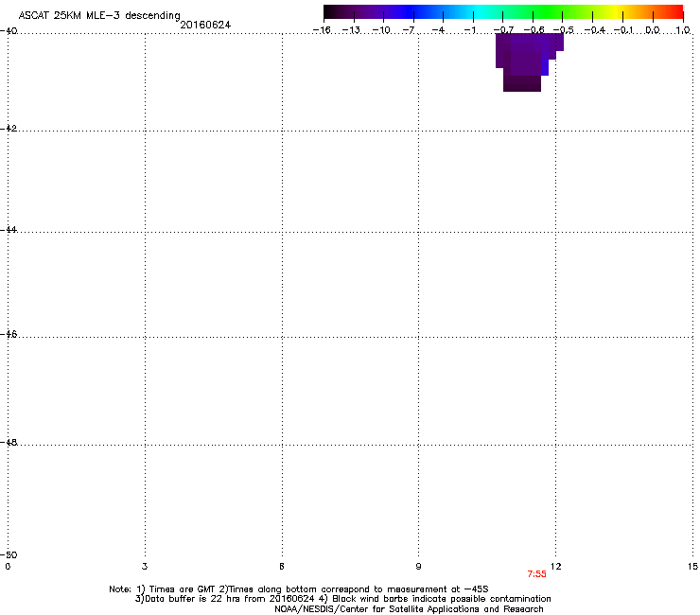Viewport: 700px width, 615px height.
Task: Click the longitude 3 axis label
Action: tap(145, 567)
